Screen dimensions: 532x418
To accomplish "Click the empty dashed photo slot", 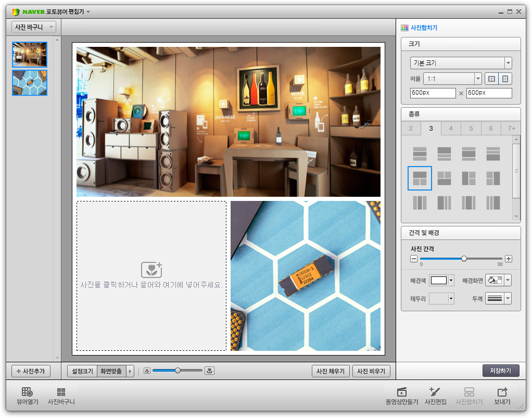I will [151, 276].
